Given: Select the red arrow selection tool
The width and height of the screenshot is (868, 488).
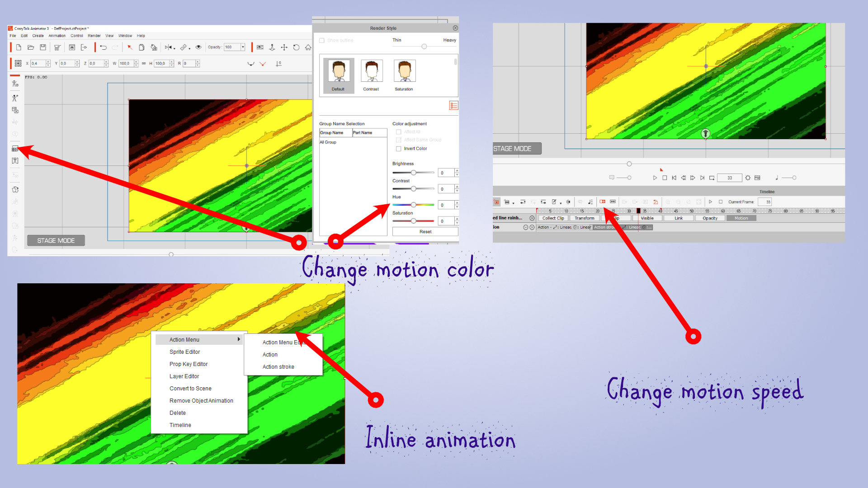Looking at the screenshot, I should tap(130, 47).
